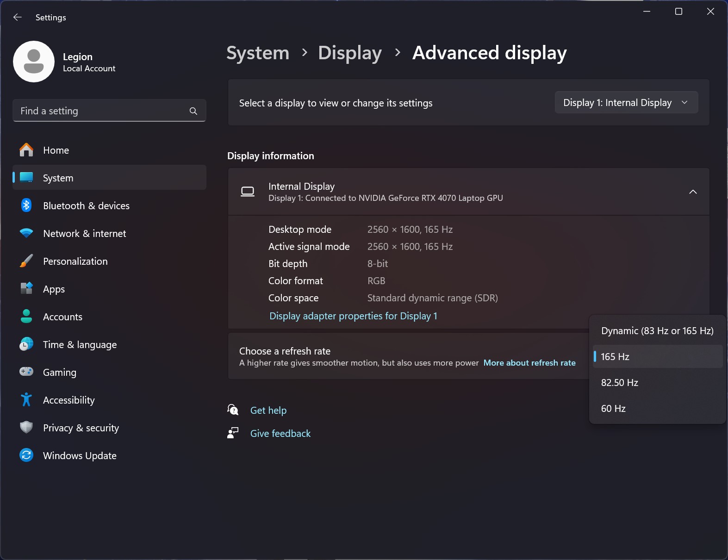Select System in the sidebar
The width and height of the screenshot is (728, 560).
click(109, 178)
